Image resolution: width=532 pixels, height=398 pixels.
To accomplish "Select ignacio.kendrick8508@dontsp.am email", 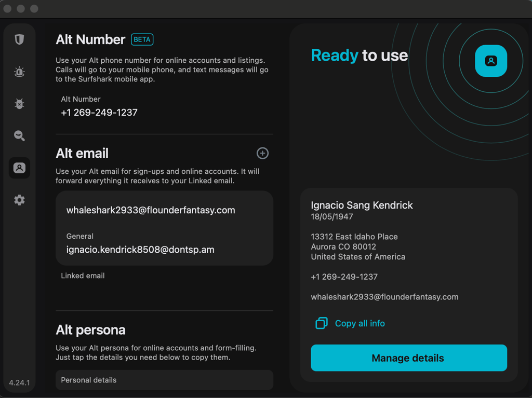I will (x=140, y=250).
